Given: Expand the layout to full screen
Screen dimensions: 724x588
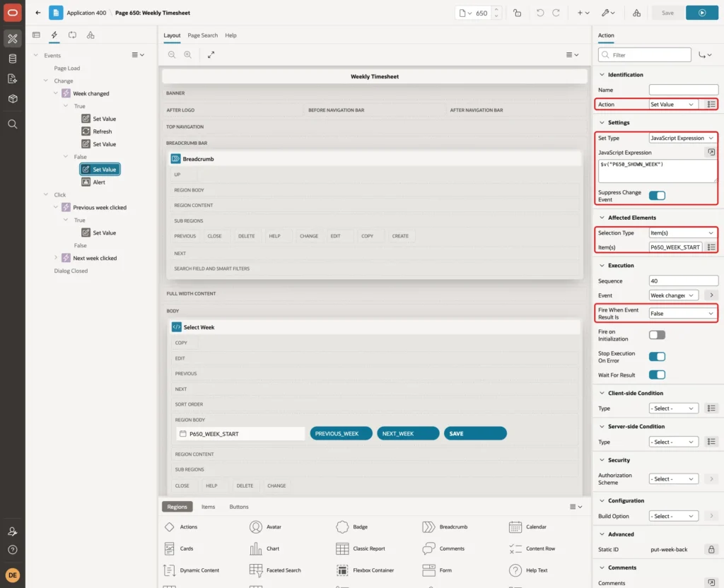Looking at the screenshot, I should 211,54.
